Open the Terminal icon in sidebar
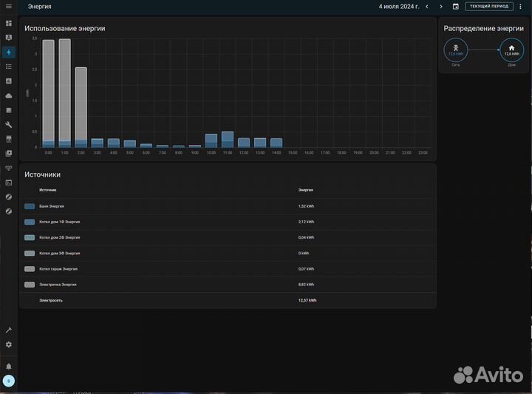The height and width of the screenshot is (394, 532). tap(9, 182)
